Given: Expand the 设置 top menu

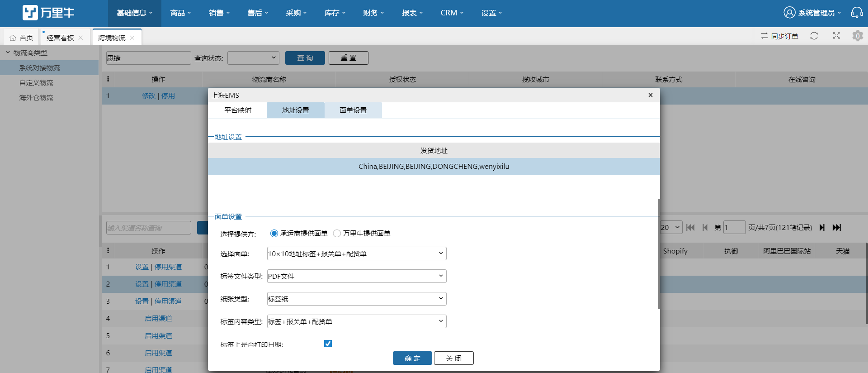Looking at the screenshot, I should (x=491, y=13).
